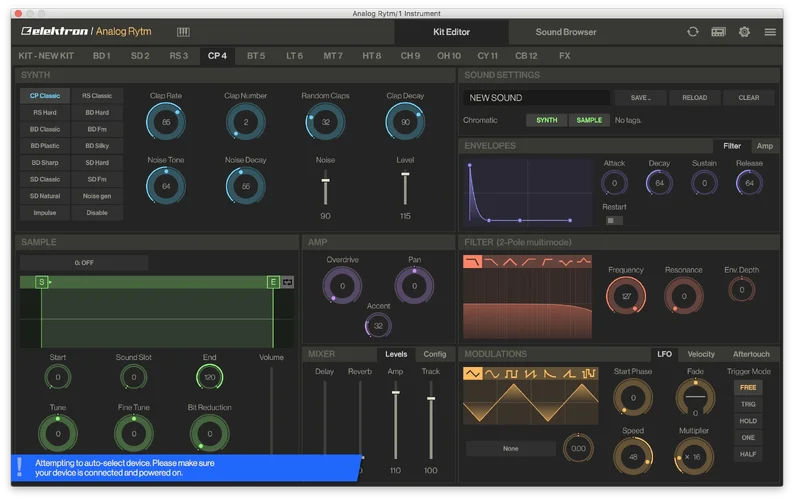Switch to the Sound Browser tab
The width and height of the screenshot is (794, 500).
(566, 32)
